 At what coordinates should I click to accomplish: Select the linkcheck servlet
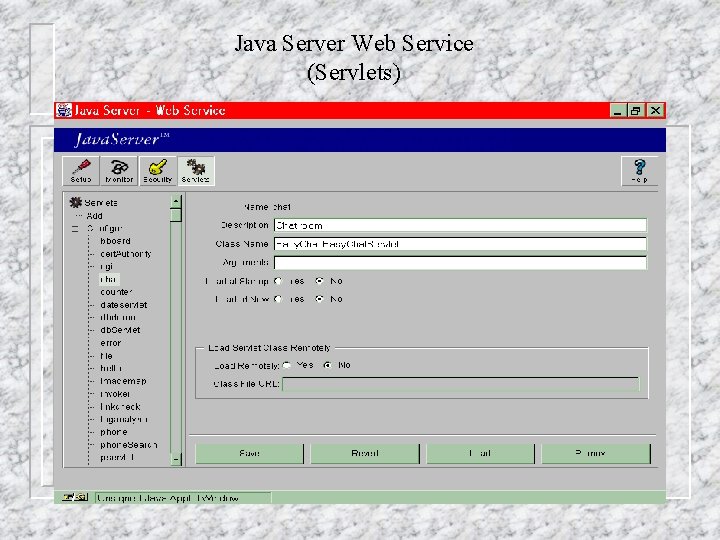120,407
